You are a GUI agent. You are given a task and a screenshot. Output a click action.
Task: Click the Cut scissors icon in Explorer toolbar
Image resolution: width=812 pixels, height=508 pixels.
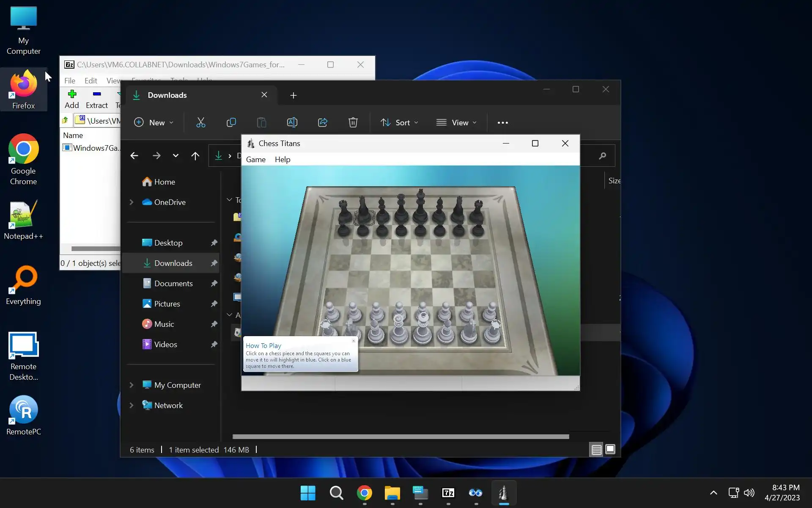click(x=201, y=123)
